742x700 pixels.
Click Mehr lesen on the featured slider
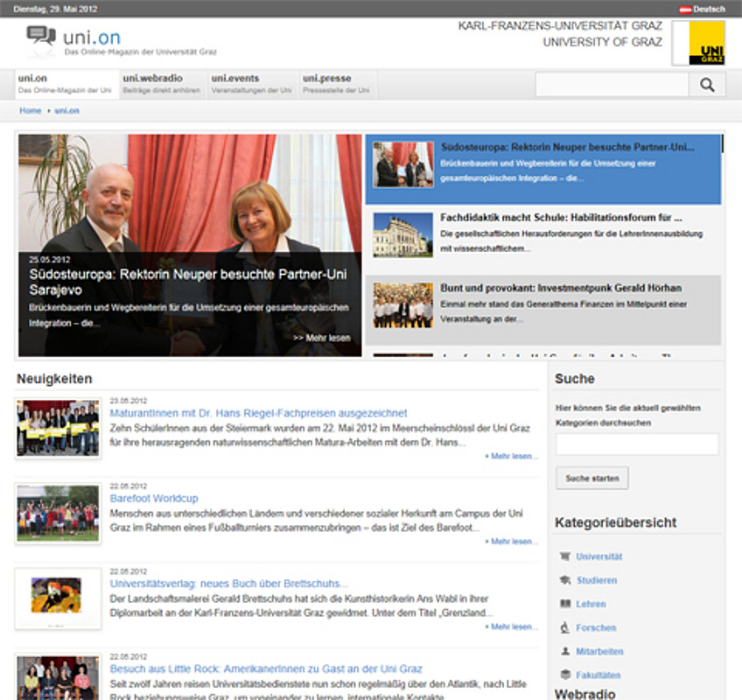[321, 338]
